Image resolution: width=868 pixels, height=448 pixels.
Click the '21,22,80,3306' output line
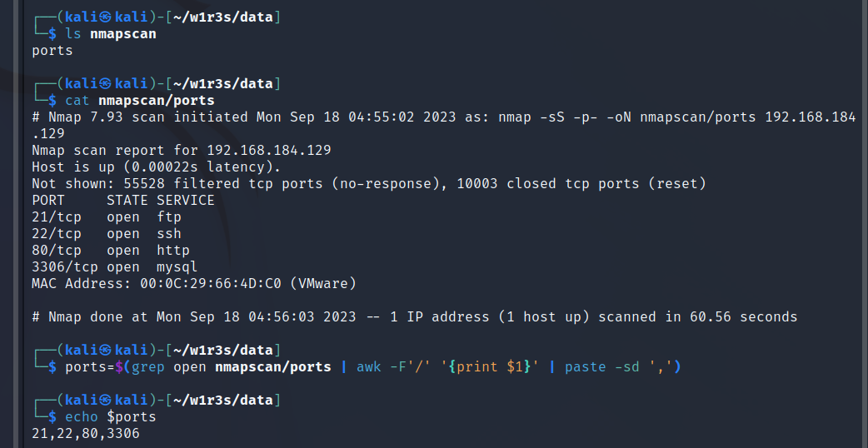(x=86, y=434)
